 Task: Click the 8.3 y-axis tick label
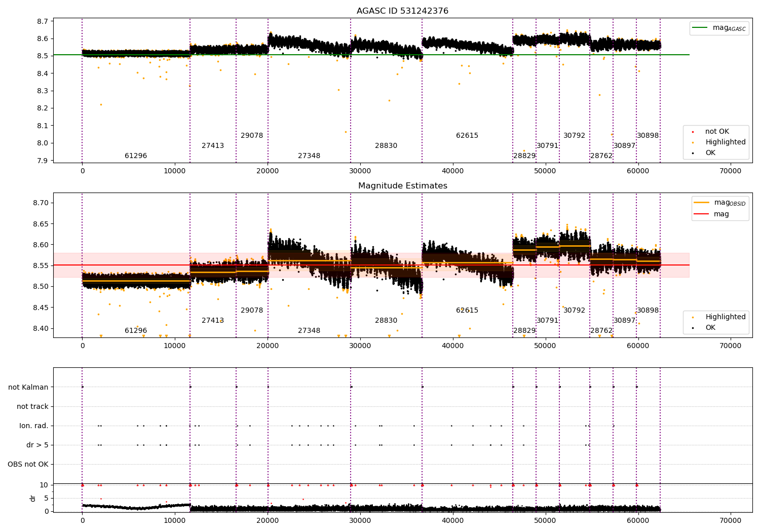tap(43, 91)
